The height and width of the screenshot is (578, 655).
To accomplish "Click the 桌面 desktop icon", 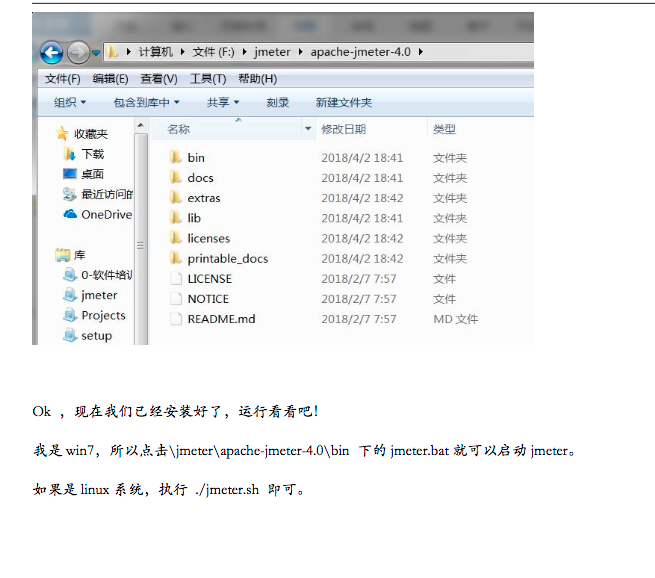I will [70, 174].
